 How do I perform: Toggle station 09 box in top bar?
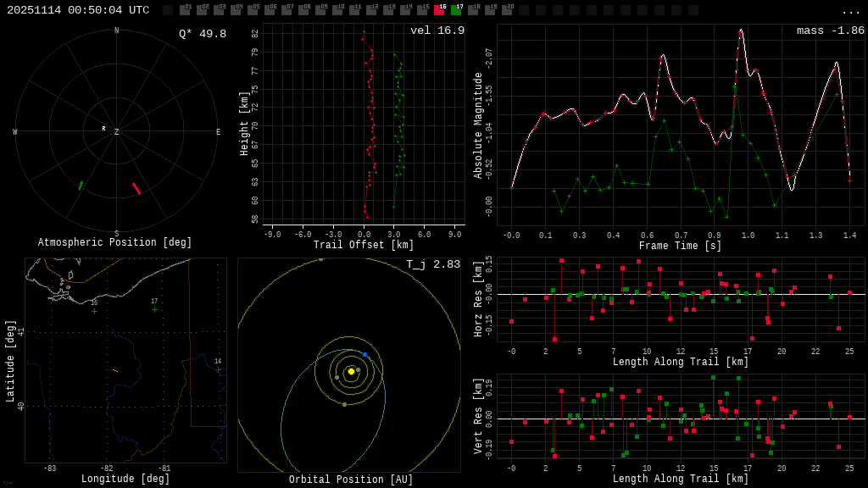pyautogui.click(x=320, y=10)
